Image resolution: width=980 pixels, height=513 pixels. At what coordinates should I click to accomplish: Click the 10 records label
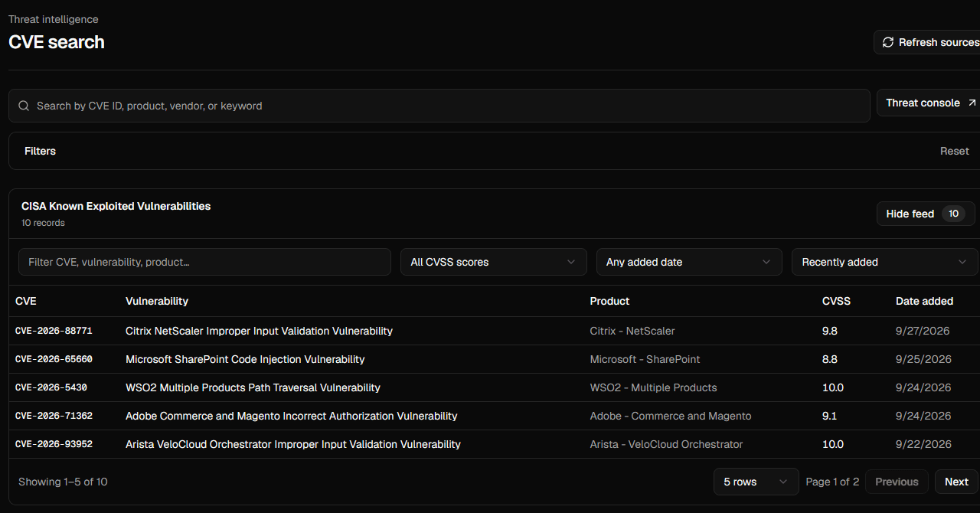[43, 223]
